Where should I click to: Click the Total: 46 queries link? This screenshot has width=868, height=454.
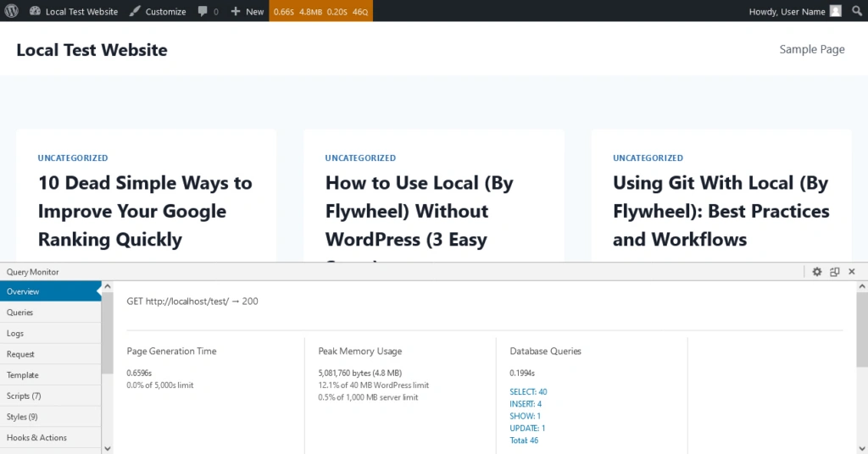click(524, 440)
